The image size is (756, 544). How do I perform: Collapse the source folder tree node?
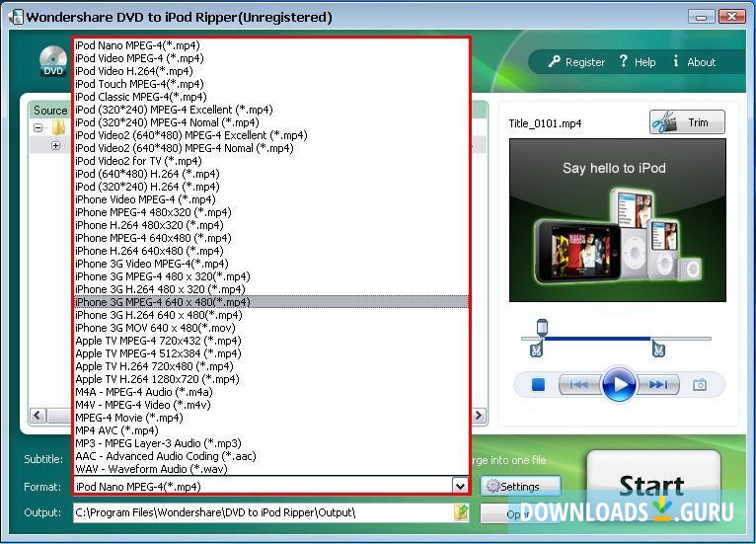38,127
